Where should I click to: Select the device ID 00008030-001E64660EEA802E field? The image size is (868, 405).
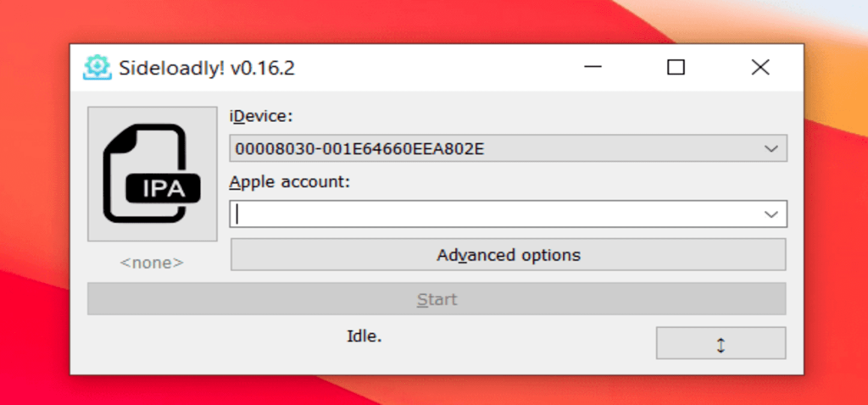point(509,148)
